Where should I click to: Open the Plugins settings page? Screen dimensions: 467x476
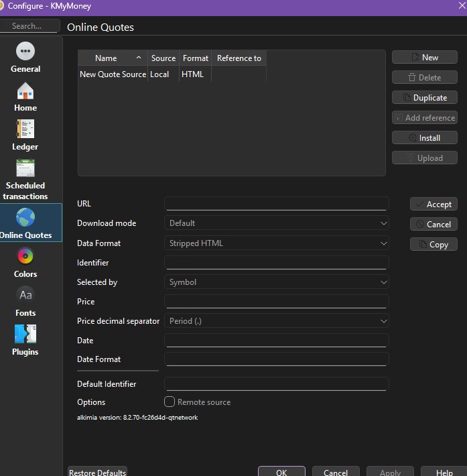click(x=25, y=341)
